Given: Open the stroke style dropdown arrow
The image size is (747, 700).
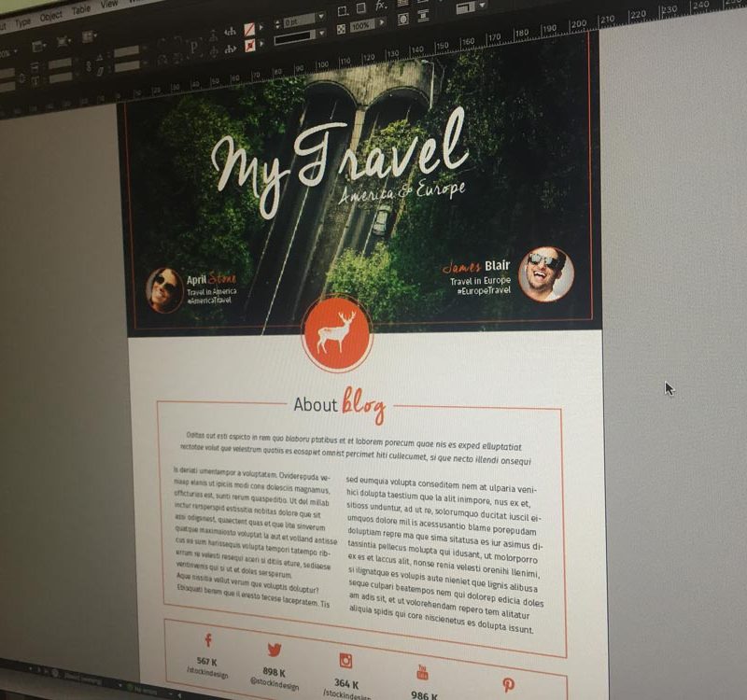Looking at the screenshot, I should pyautogui.click(x=322, y=33).
